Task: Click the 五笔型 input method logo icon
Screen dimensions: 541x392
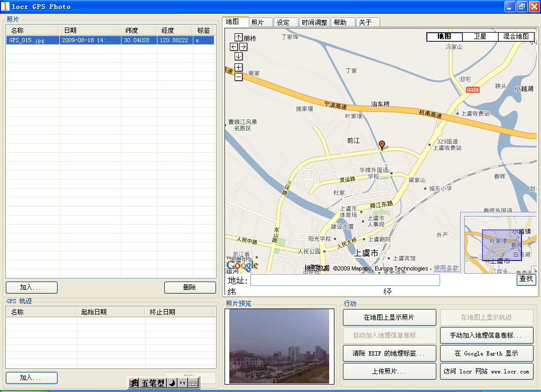Action: pos(134,382)
